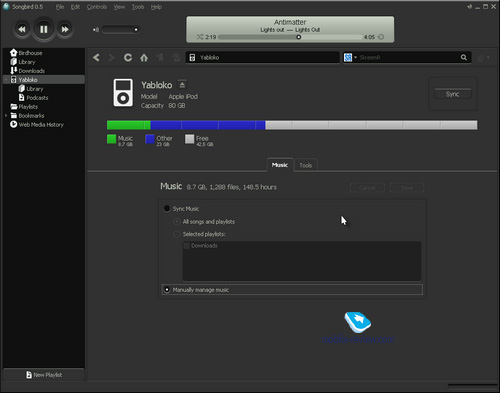Eject the Yabloko iPod
Screen dimensions: 500x393
click(182, 85)
